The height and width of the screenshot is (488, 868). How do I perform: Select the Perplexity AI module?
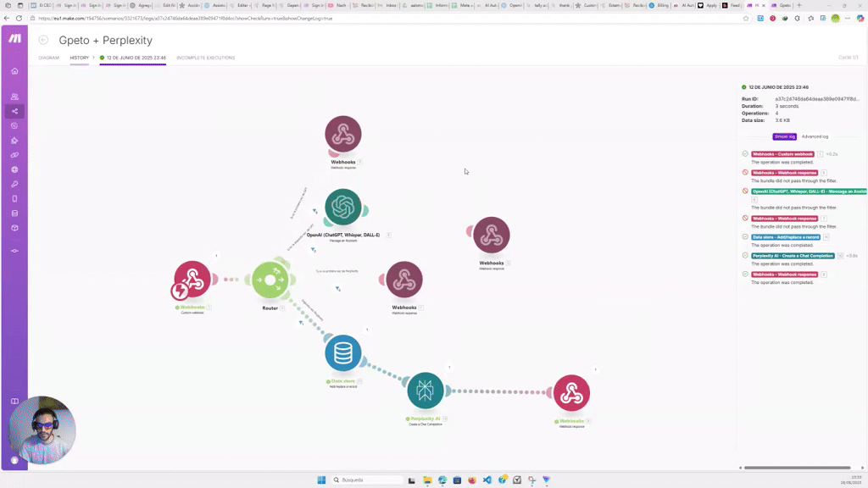(x=426, y=391)
